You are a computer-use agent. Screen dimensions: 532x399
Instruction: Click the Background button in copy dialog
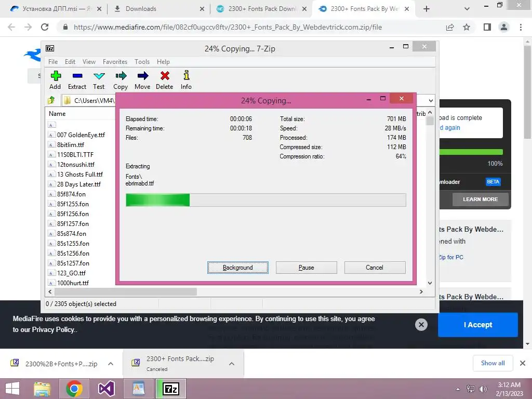point(238,268)
